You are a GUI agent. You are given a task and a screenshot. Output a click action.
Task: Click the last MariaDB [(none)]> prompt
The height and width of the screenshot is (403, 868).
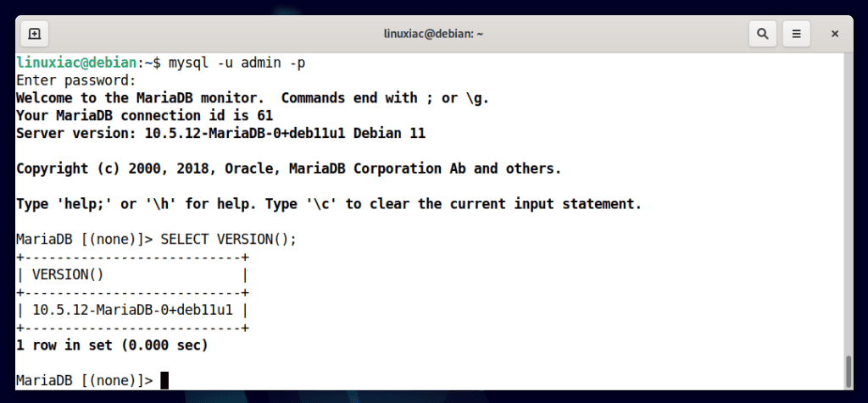click(x=85, y=381)
